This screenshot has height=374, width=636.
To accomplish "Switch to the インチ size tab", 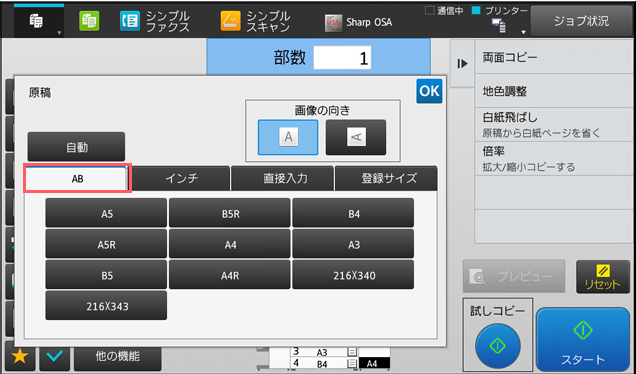I will (x=181, y=178).
